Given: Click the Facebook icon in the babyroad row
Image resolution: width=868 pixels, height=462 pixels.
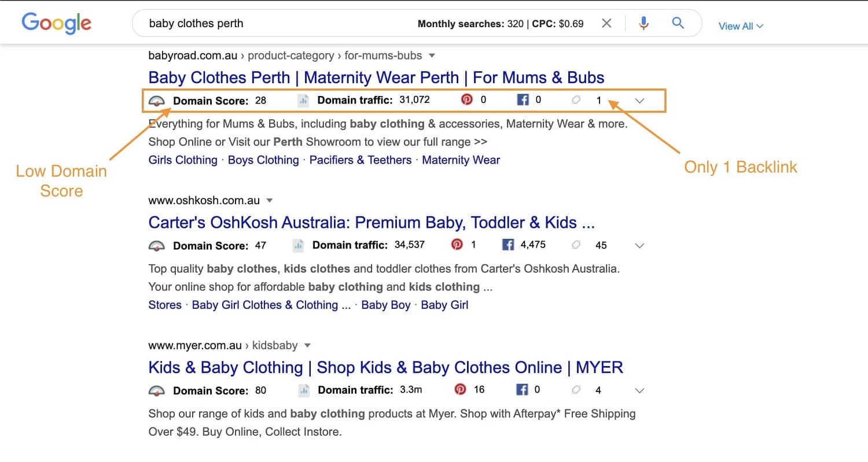Looking at the screenshot, I should [x=523, y=100].
